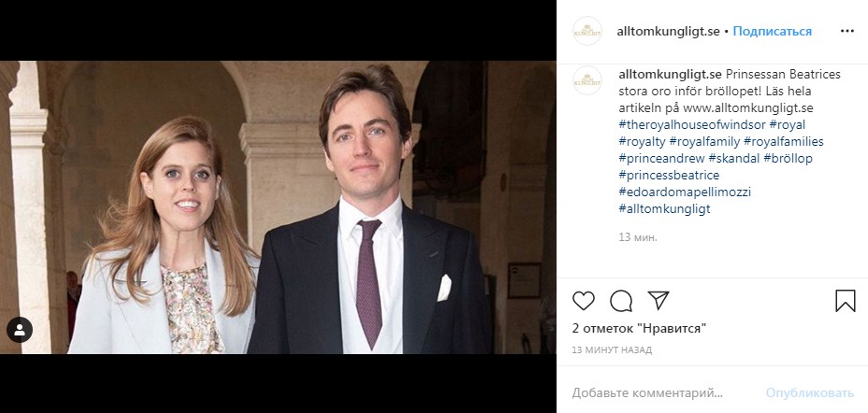Open the 13 МИНУТ НАЗАД timestamp
The width and height of the screenshot is (868, 413).
point(611,350)
